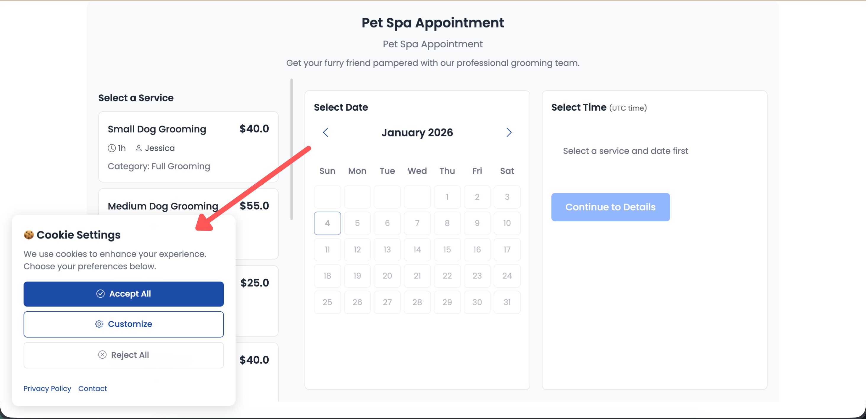Click the cookie emoji icon
Screen dimensions: 868x419
pyautogui.click(x=29, y=235)
